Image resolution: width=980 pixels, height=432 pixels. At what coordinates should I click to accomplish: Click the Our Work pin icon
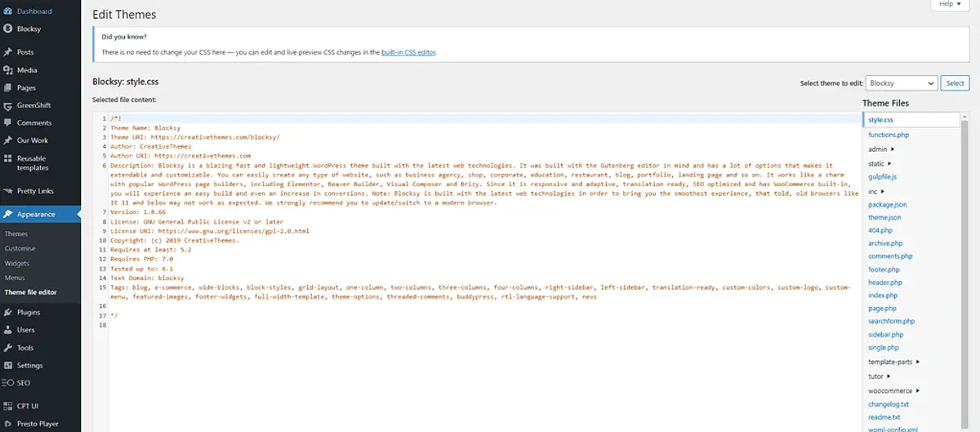8,140
